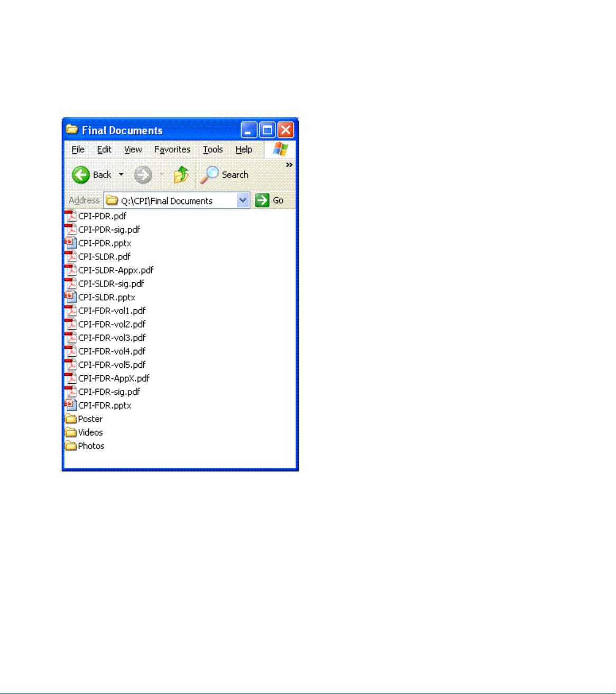
Task: Click file name CPI-FDR-AppX.pdf
Action: [x=114, y=378]
